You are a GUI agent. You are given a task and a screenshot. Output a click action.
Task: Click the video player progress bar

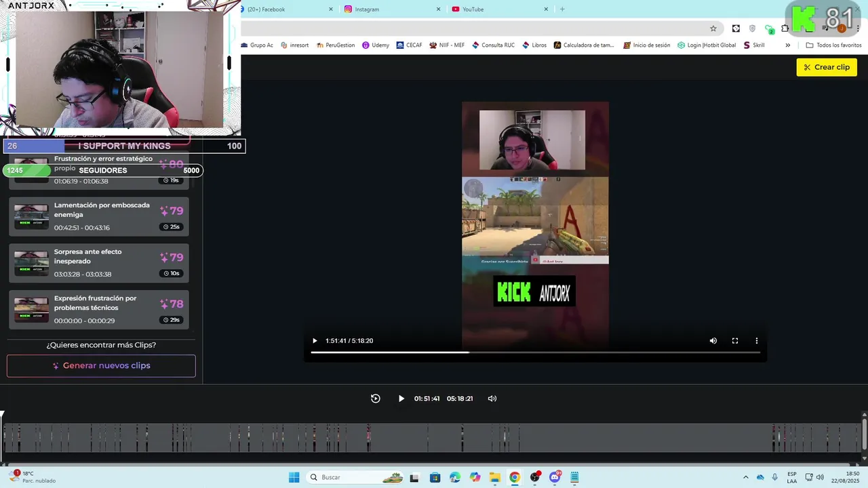click(535, 352)
